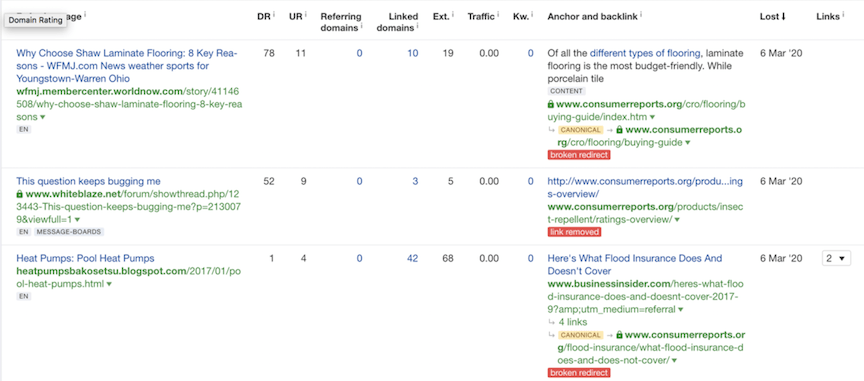Open 'Why Choose Shaw Laminate Flooring' page title
The height and width of the screenshot is (381, 864).
pyautogui.click(x=127, y=66)
